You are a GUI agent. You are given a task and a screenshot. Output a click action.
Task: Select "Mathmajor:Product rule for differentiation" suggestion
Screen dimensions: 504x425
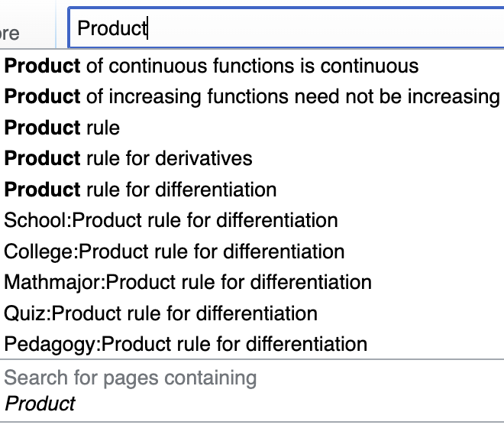click(x=188, y=282)
